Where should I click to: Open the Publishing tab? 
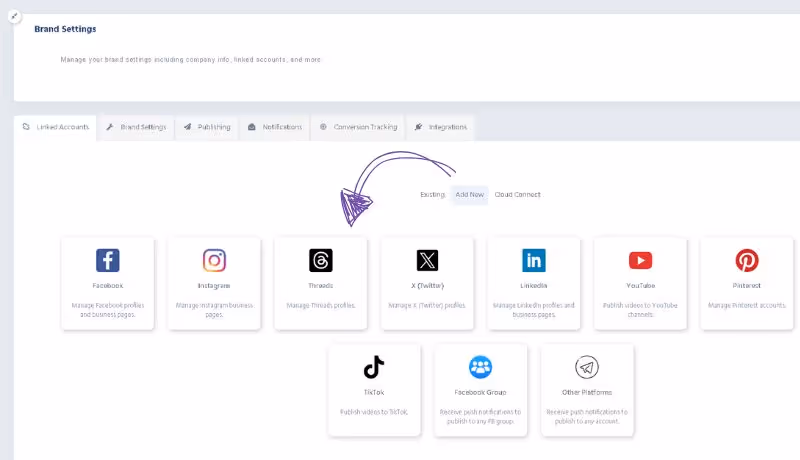[x=207, y=127]
